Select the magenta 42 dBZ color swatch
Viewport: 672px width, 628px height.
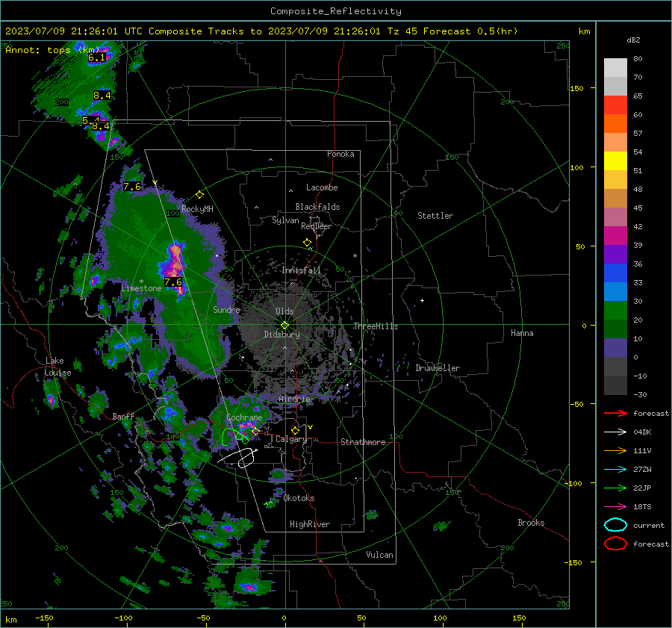coord(615,235)
